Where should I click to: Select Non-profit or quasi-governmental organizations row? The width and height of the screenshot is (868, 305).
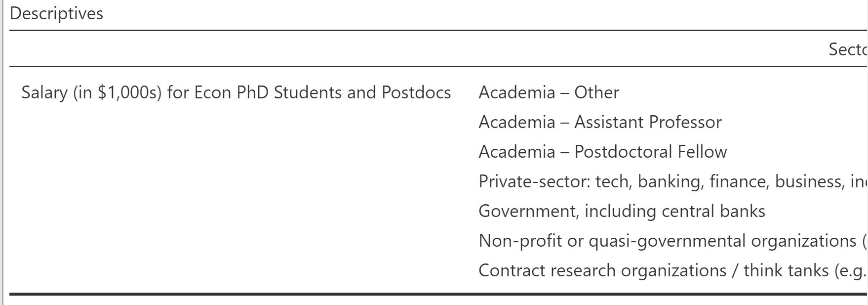673,241
